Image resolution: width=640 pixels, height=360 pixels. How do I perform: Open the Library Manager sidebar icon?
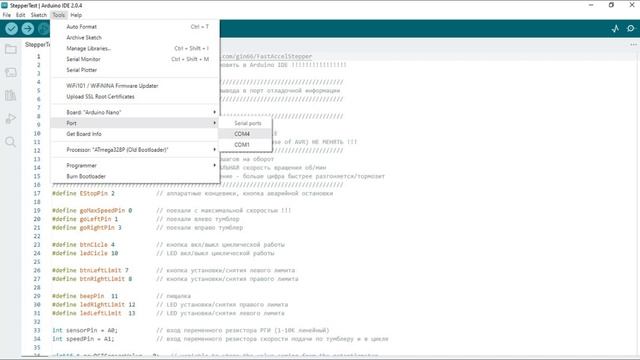coord(11,96)
